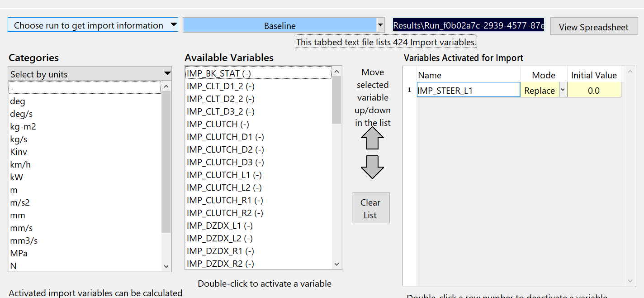Select IMP_CLUTCH_L1 (-) variable

click(x=258, y=175)
